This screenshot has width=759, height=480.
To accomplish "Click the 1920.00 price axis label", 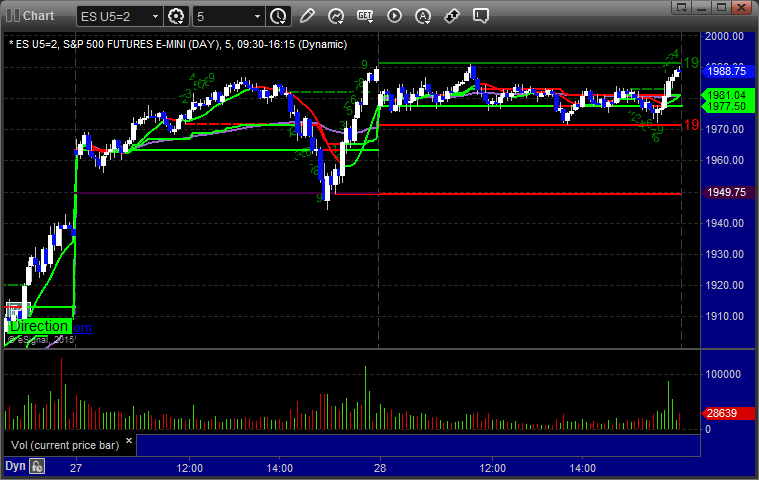I will [725, 285].
